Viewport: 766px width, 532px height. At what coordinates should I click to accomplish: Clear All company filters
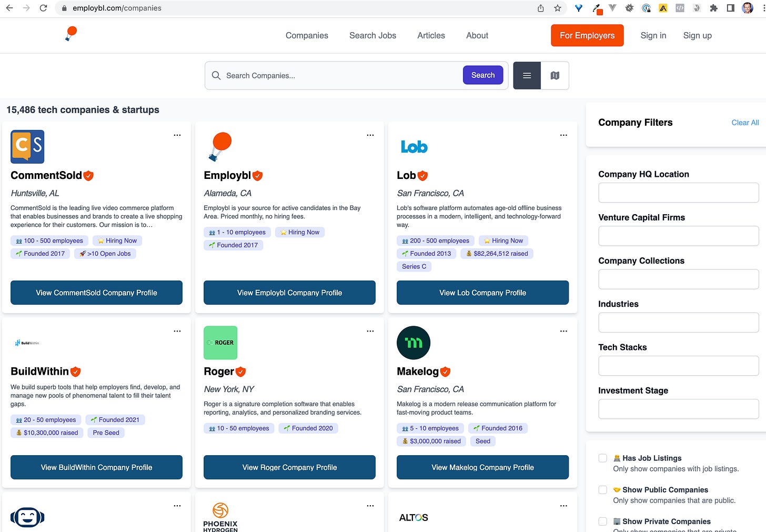point(745,123)
